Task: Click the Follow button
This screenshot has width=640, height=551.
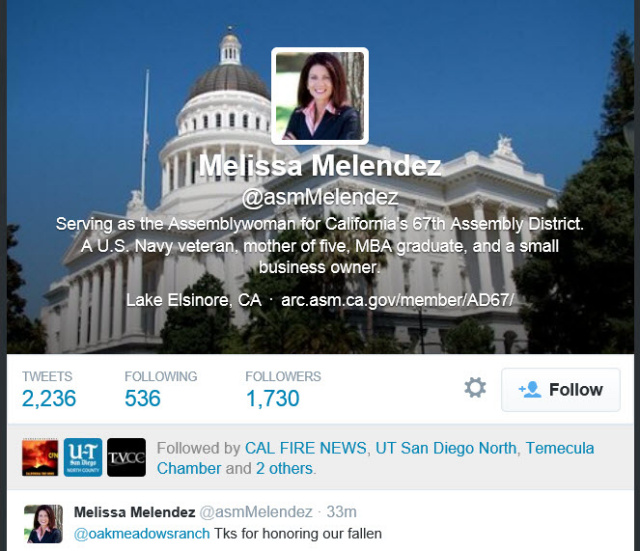Action: tap(561, 390)
